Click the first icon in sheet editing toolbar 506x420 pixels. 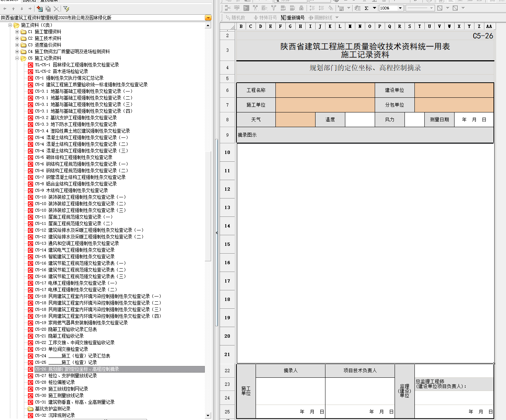(x=228, y=8)
